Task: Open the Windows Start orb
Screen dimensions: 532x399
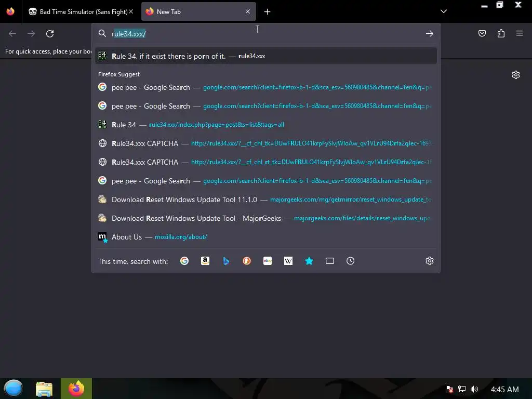Action: point(13,389)
